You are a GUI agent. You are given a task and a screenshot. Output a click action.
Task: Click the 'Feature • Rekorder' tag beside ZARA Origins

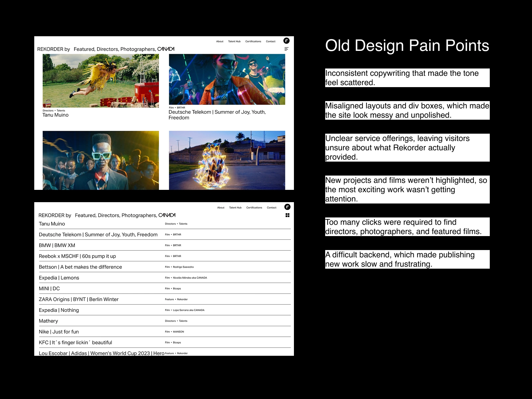coord(176,299)
